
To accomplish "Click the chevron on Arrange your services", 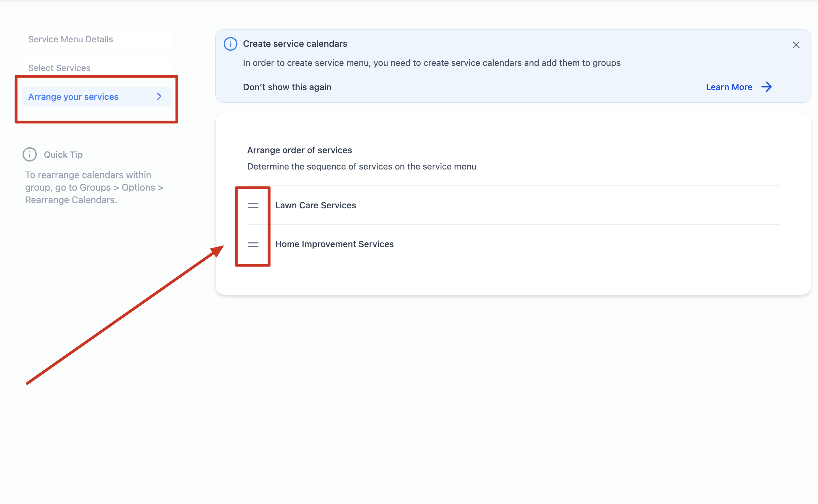I will (x=159, y=96).
